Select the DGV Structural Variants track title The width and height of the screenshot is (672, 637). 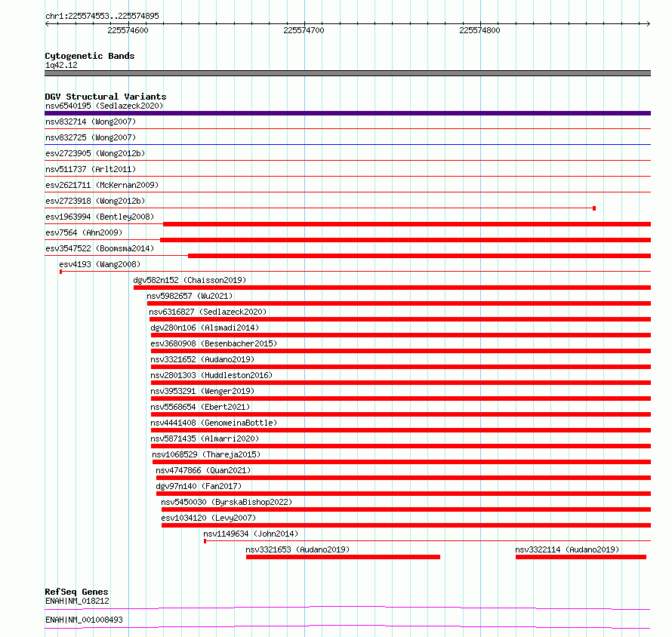click(106, 97)
